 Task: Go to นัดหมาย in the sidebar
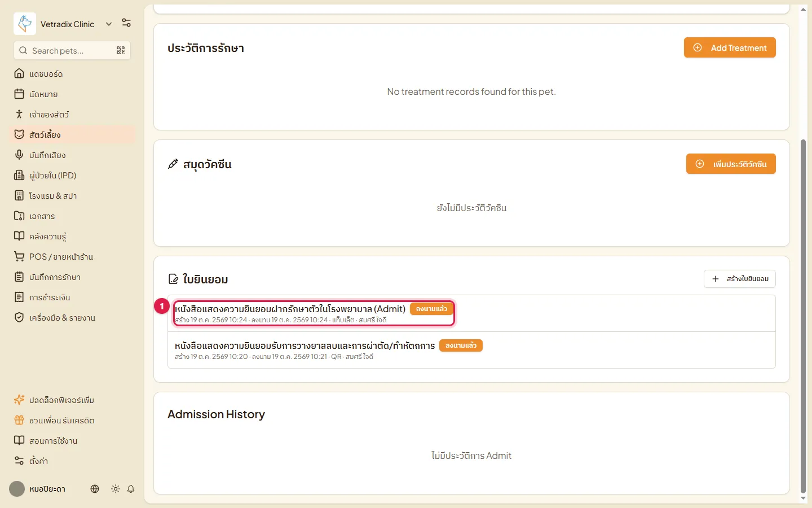tap(72, 94)
